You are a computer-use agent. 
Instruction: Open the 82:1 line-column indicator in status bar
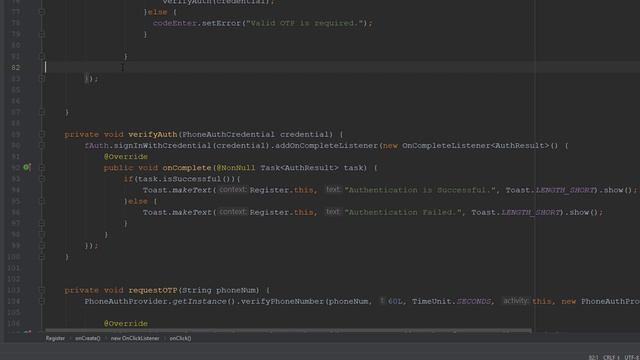[x=593, y=357]
